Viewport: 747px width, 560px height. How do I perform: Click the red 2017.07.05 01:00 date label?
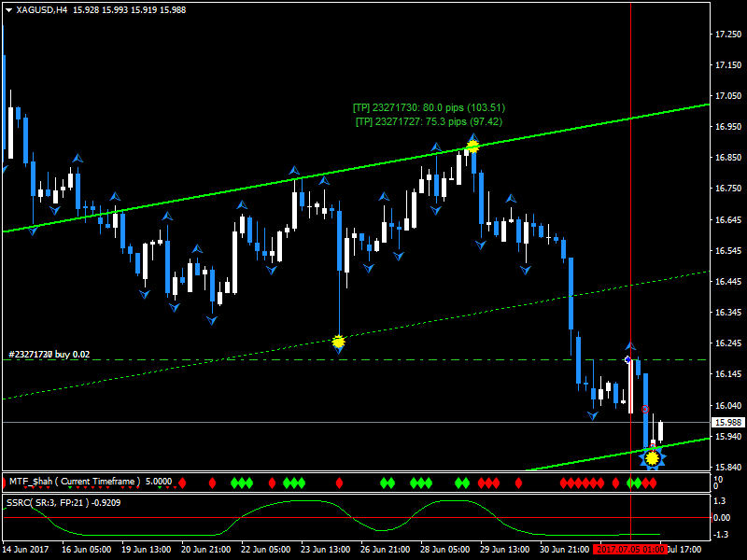pos(629,550)
